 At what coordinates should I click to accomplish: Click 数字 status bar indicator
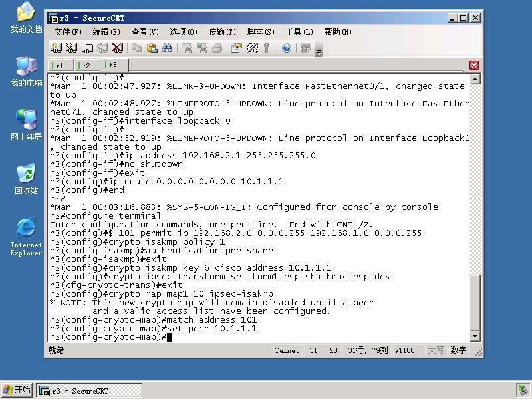[458, 350]
